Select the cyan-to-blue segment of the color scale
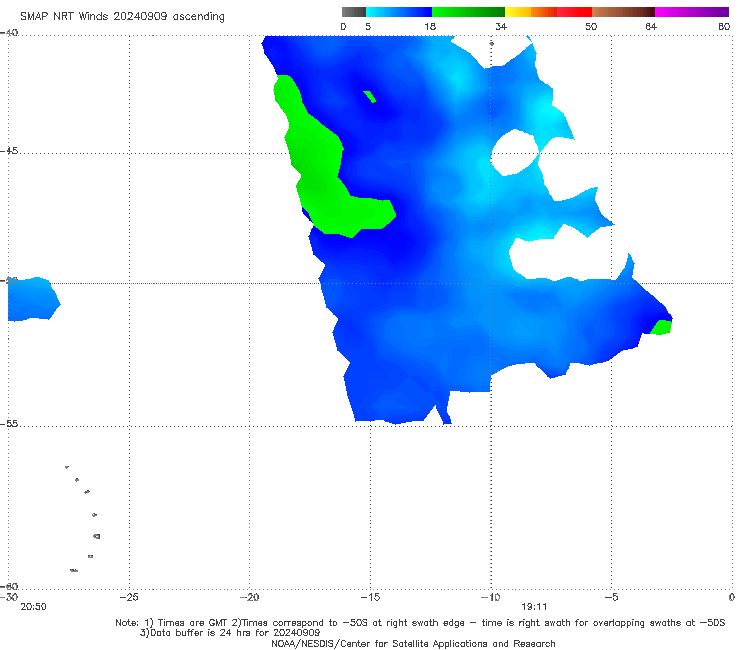 coord(399,12)
